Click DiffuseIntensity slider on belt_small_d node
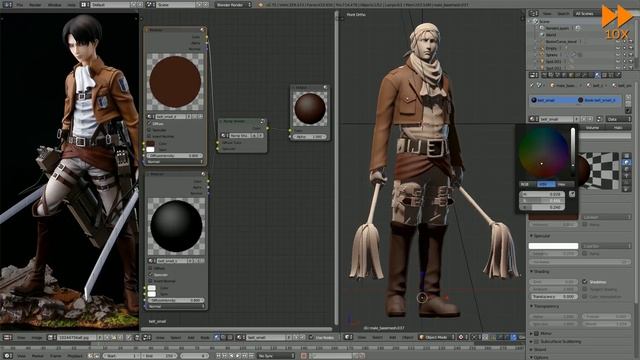Screen dimensions: 640x360 point(175,156)
